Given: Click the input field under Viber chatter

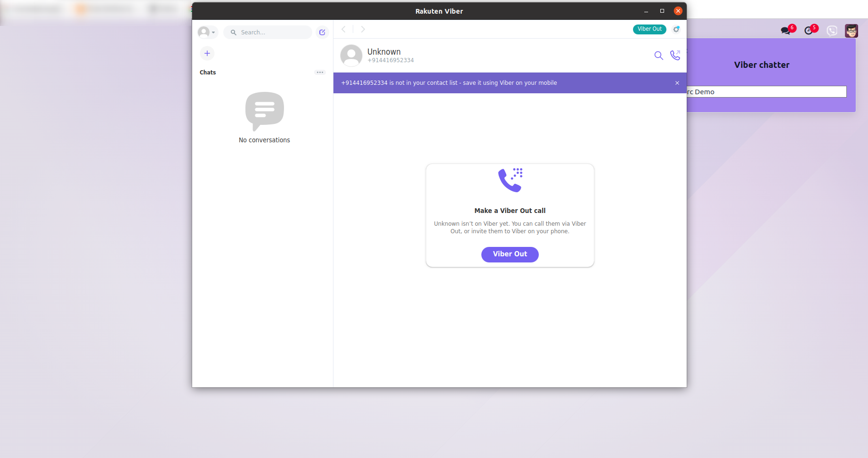Looking at the screenshot, I should 766,92.
